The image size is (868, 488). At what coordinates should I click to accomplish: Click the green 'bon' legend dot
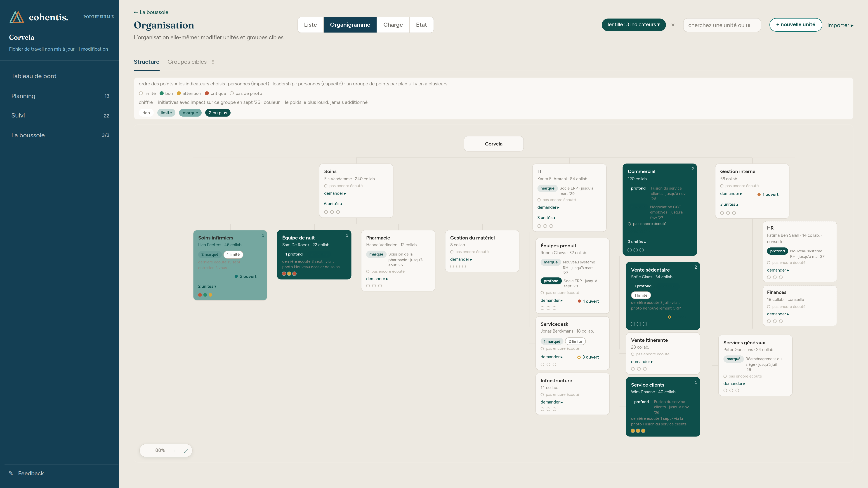[x=161, y=94]
